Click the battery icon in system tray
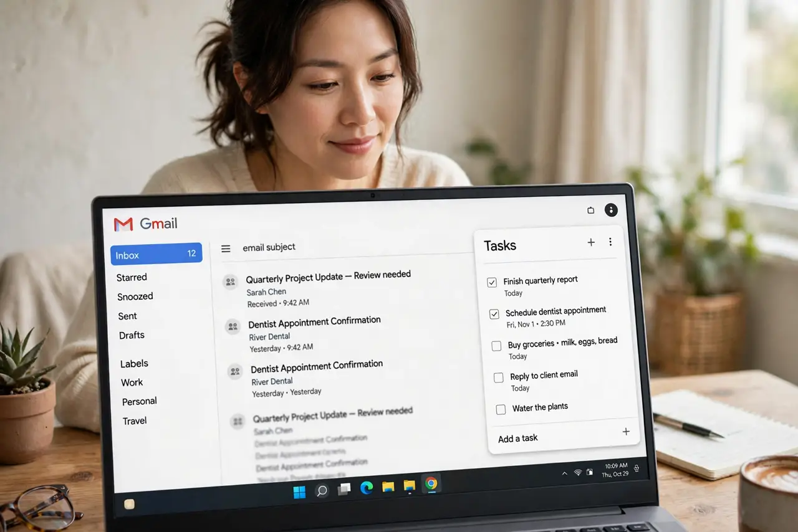The width and height of the screenshot is (798, 532). click(589, 472)
